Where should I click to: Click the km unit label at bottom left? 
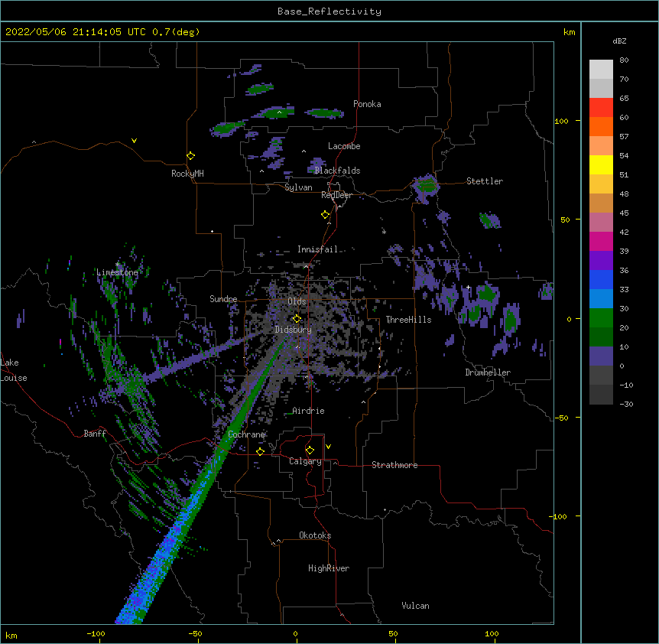11,635
